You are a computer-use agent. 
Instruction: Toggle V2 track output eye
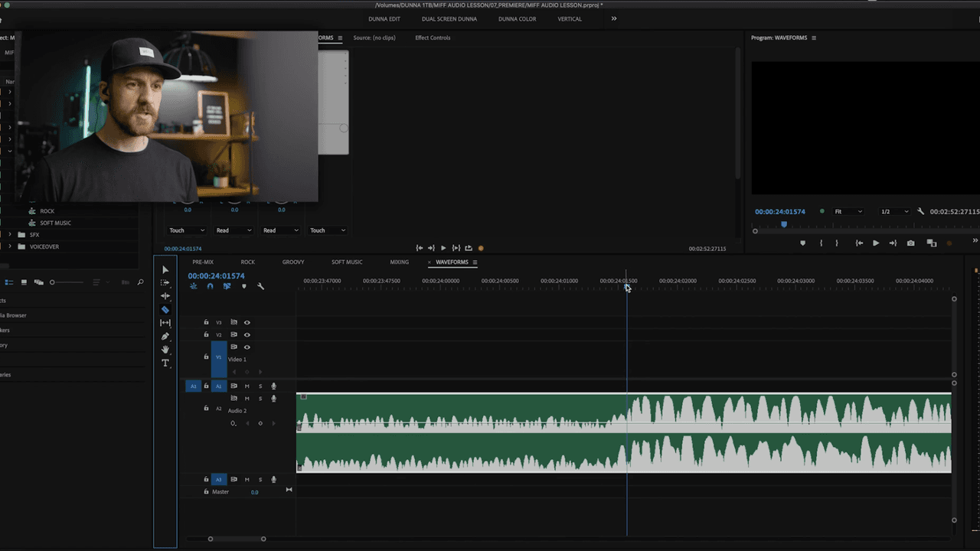(x=247, y=334)
